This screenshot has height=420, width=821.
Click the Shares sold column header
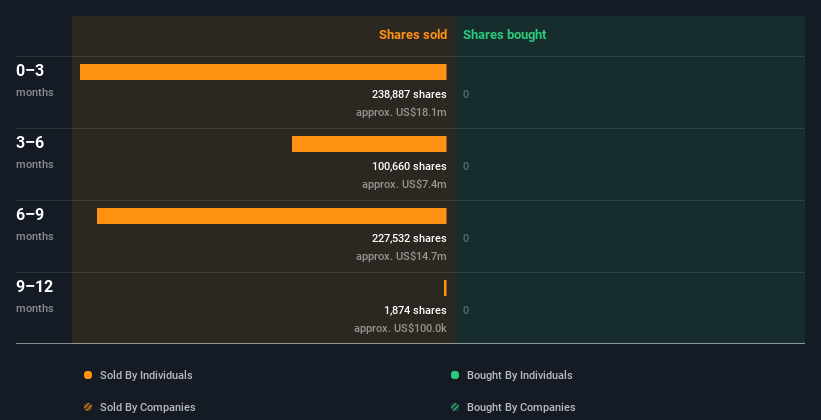pyautogui.click(x=413, y=35)
